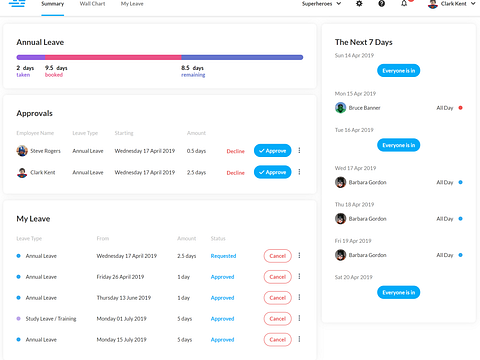Viewport: 480px width, 360px height.
Task: Click the purple dot beside Study Leave / Training
Action: tap(18, 319)
